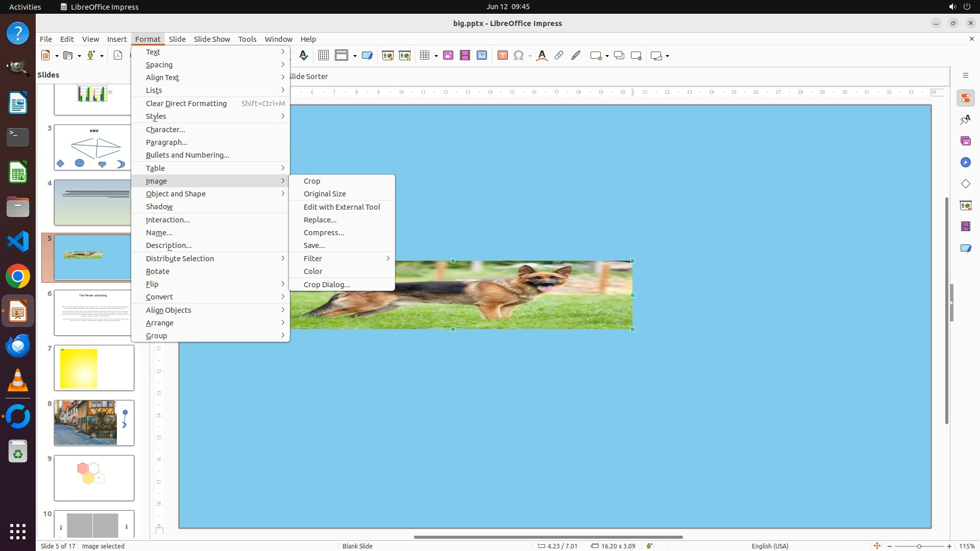Click the zoom slider handle
The width and height of the screenshot is (980, 551).
(x=919, y=546)
